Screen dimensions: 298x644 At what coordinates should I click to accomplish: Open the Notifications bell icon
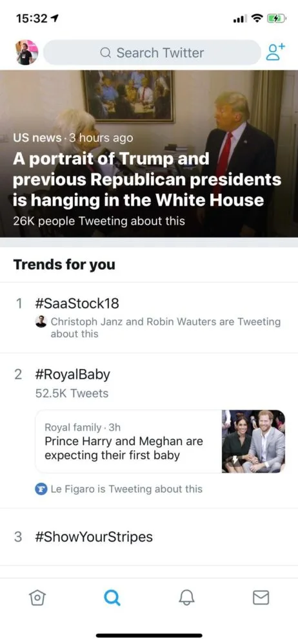coord(186,598)
